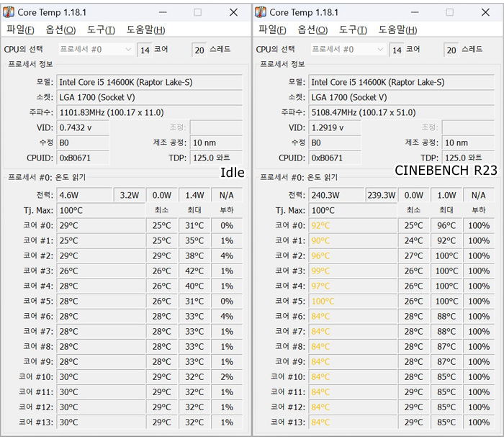Viewport: 504px width, 439px height.
Task: Open 도구(T) menu in the left window
Action: [x=101, y=30]
